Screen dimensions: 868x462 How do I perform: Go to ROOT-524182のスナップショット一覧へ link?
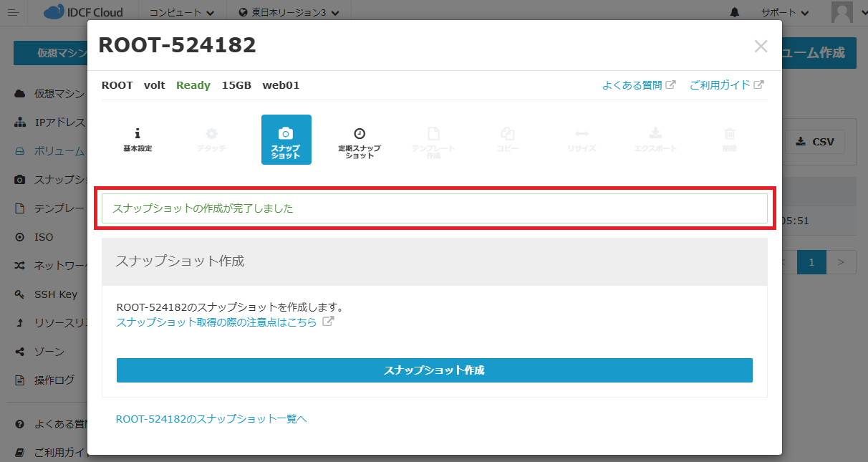point(211,419)
